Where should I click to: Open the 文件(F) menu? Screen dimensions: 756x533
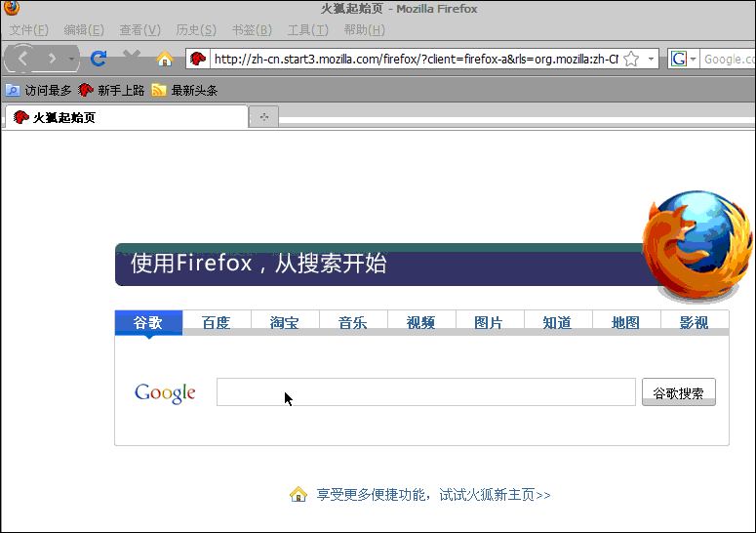pos(29,30)
